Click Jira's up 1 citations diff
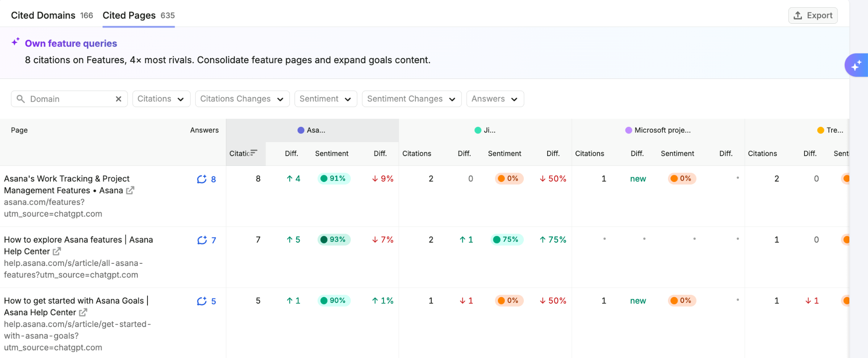 [x=466, y=240]
